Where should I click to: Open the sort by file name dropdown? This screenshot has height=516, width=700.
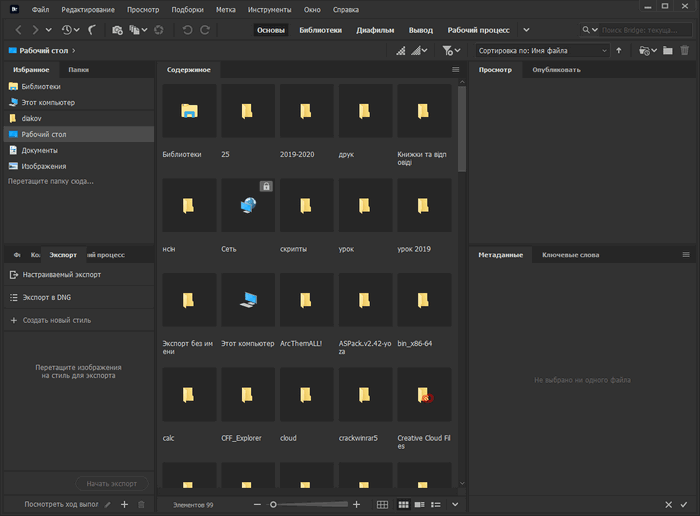coord(542,50)
